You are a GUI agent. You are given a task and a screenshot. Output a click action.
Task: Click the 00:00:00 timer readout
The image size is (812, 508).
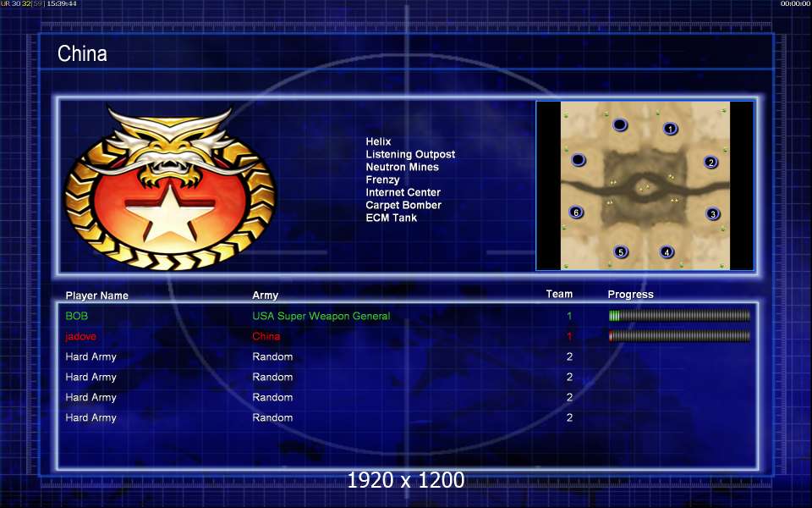pyautogui.click(x=795, y=3)
